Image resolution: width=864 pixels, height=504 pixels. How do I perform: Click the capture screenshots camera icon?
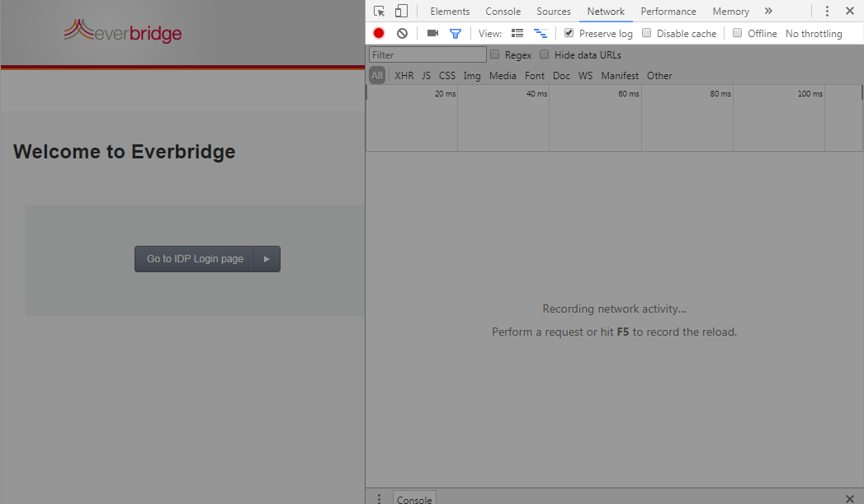[432, 33]
